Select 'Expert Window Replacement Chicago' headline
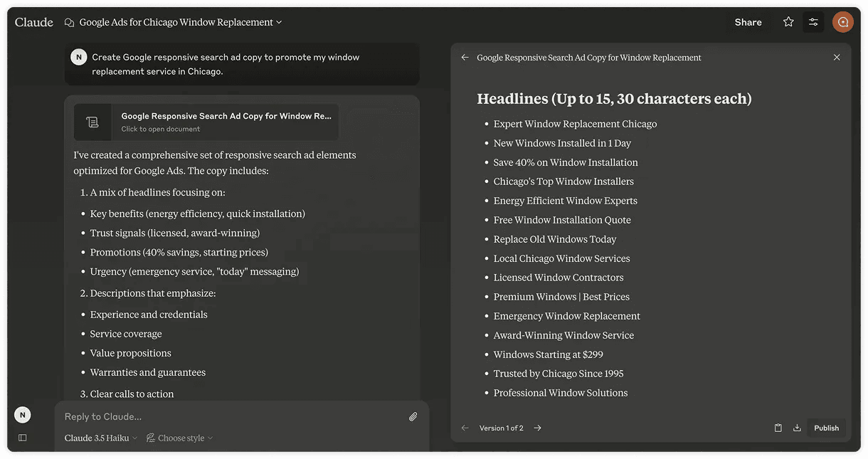 point(575,124)
